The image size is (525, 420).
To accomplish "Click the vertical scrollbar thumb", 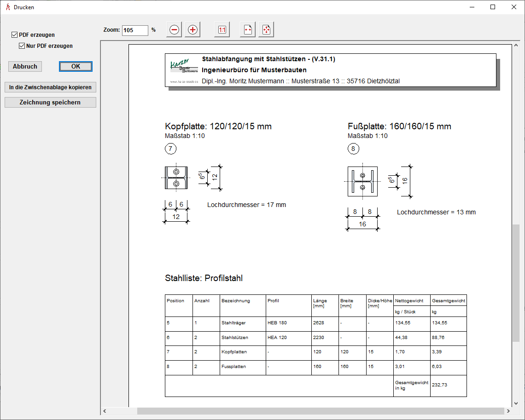I will point(516,283).
